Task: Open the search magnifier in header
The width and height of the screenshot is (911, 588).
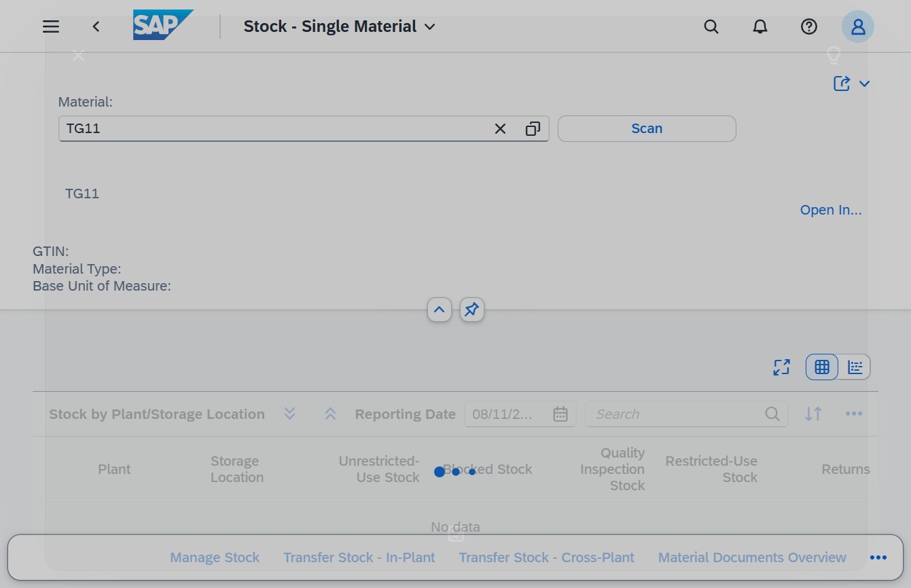Action: (x=711, y=26)
